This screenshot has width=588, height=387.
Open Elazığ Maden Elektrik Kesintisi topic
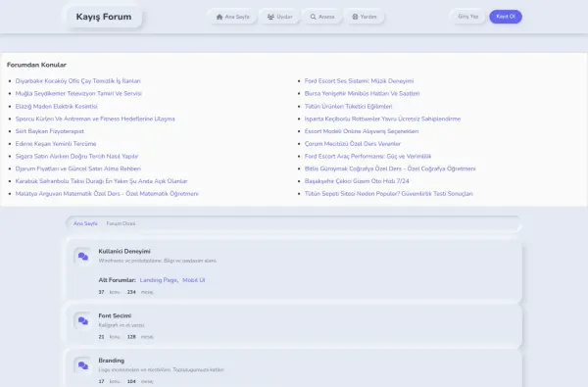(x=56, y=106)
